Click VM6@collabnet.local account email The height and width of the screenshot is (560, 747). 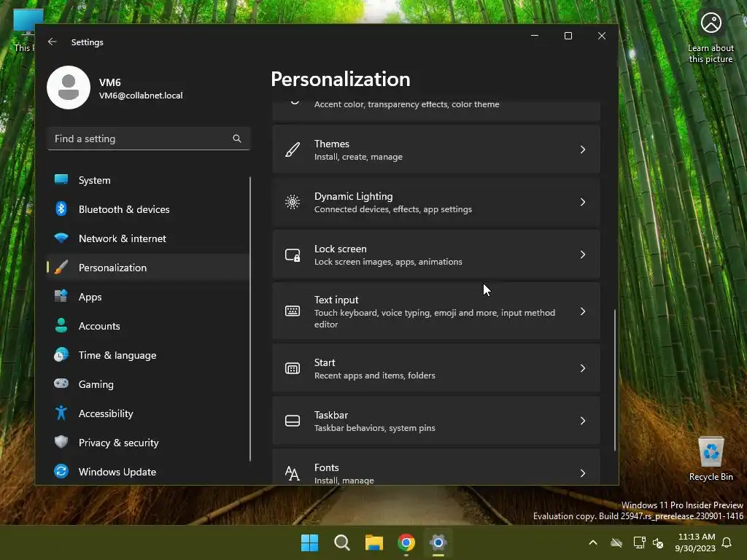tap(141, 96)
